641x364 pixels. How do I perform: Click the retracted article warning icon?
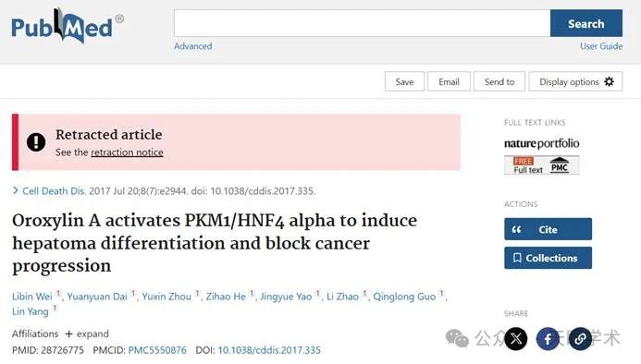36,142
